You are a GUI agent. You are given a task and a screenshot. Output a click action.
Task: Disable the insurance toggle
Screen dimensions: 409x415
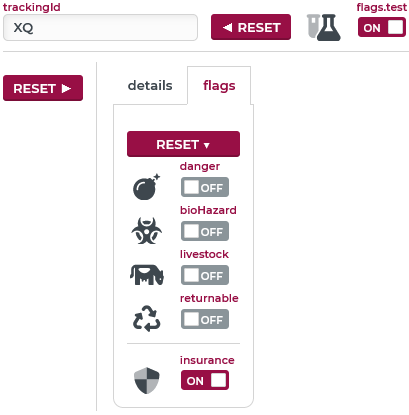pyautogui.click(x=205, y=380)
